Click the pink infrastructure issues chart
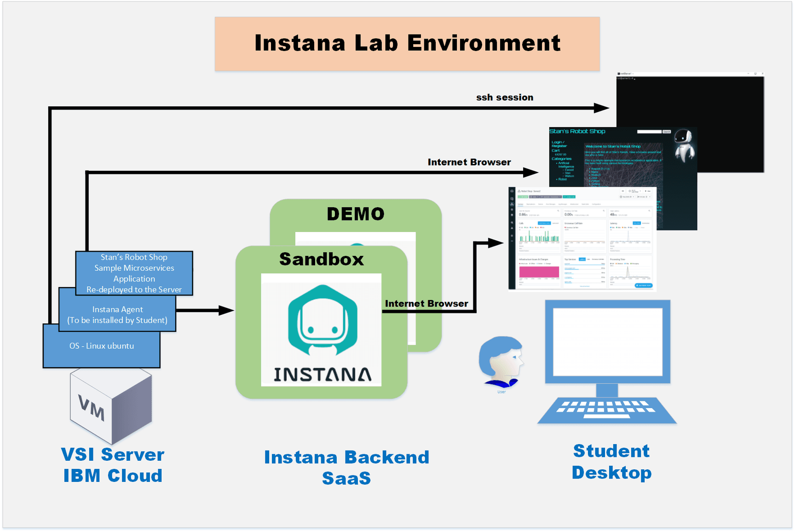The image size is (795, 532). (539, 272)
